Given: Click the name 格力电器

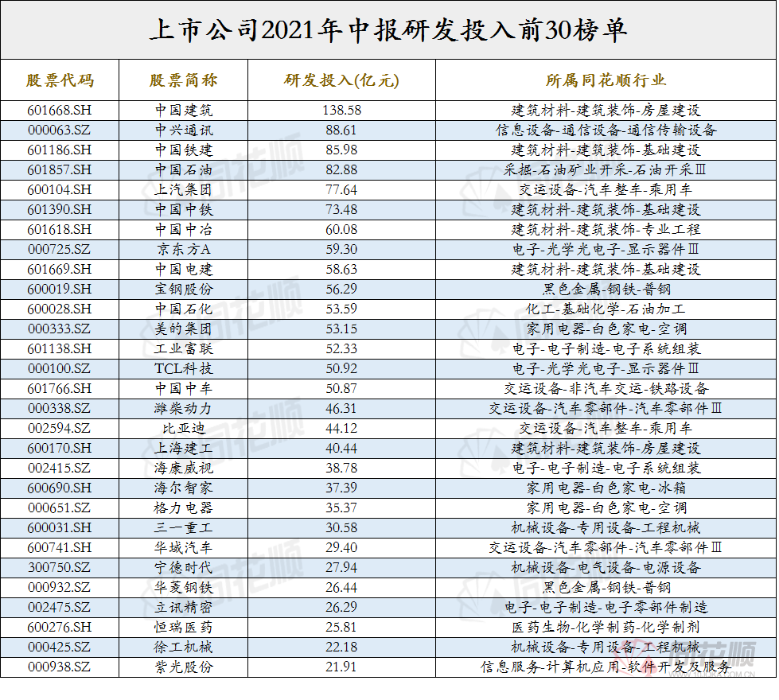Looking at the screenshot, I should [x=183, y=507].
